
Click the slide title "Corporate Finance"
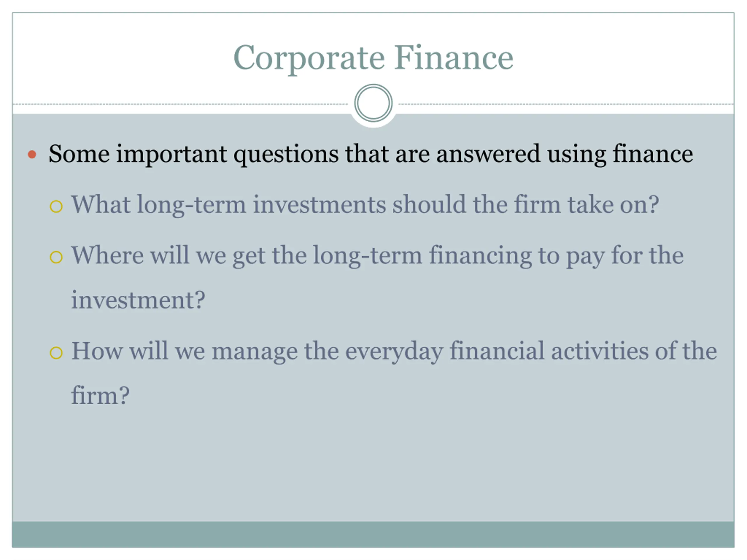pyautogui.click(x=373, y=58)
